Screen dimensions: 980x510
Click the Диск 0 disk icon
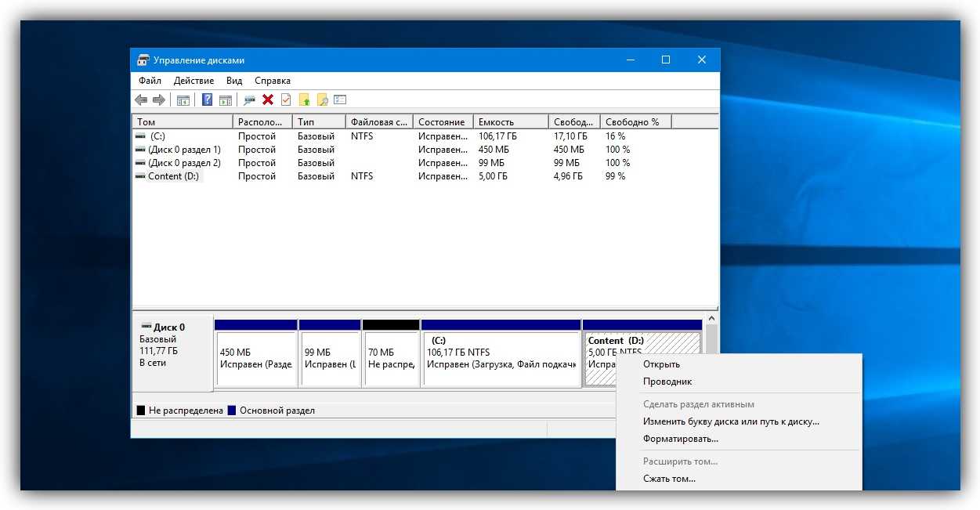(146, 327)
